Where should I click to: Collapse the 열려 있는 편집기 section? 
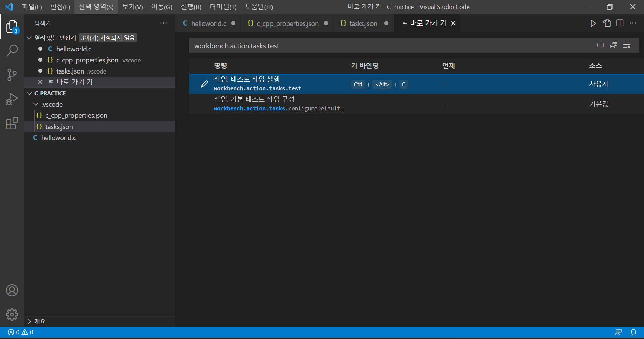(x=29, y=38)
